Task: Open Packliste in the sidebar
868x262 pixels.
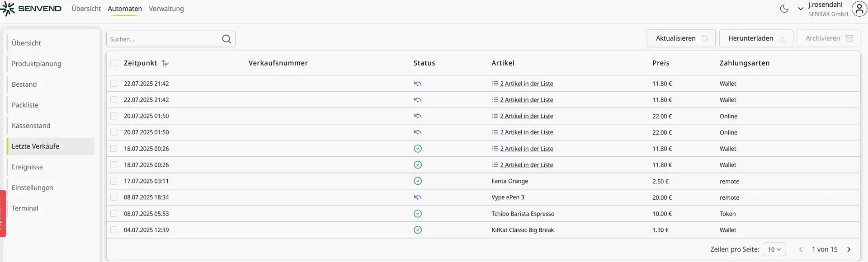Action: click(51, 105)
